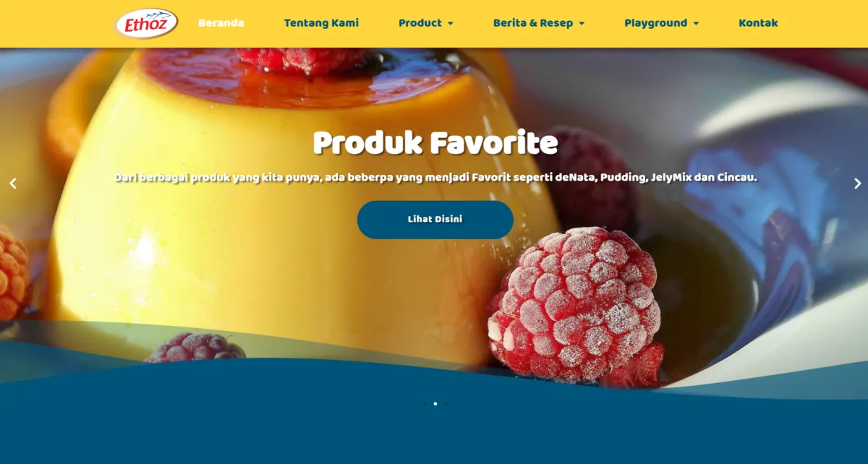Open the Kontak page
The image size is (868, 464).
coord(758,23)
